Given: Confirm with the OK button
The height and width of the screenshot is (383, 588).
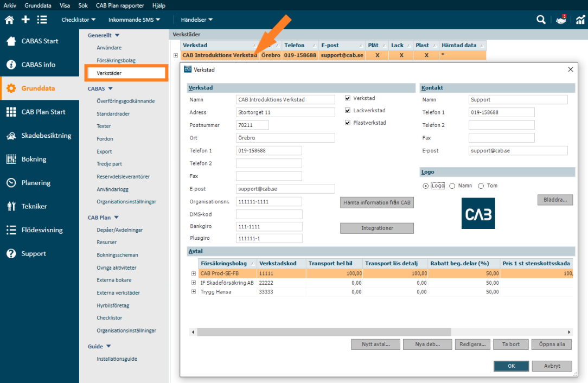Looking at the screenshot, I should point(511,366).
